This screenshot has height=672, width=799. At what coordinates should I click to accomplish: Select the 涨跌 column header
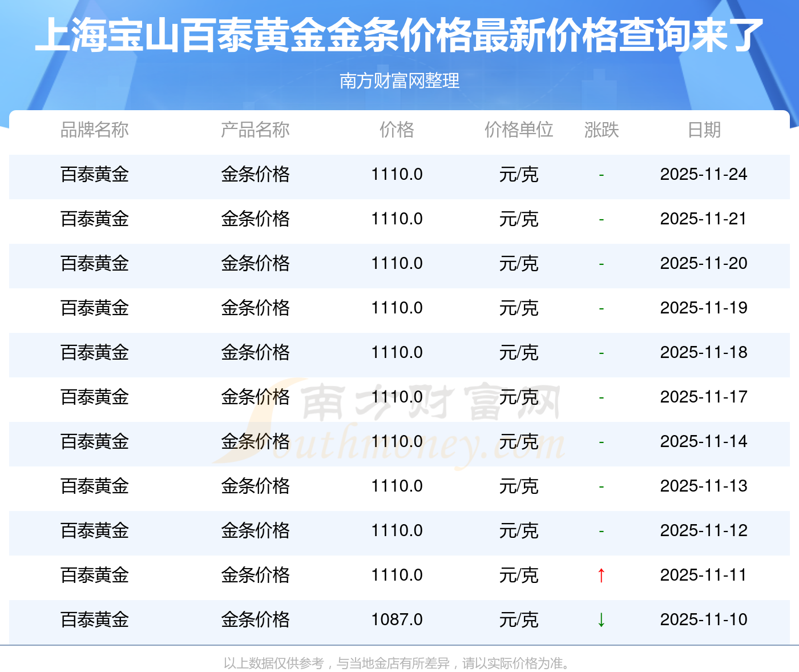click(601, 130)
